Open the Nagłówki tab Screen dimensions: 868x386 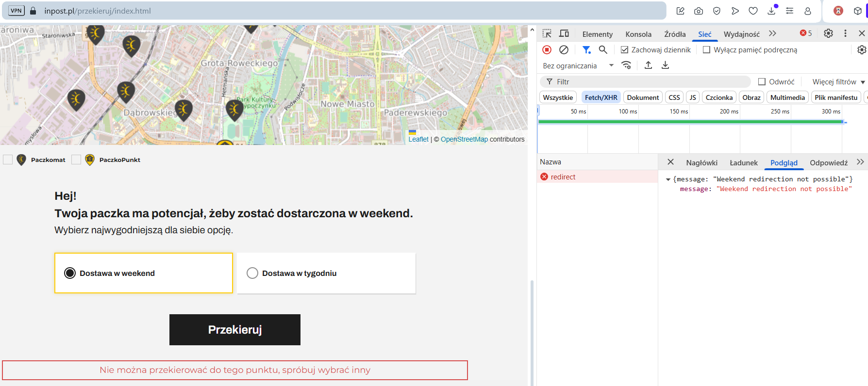click(x=701, y=162)
